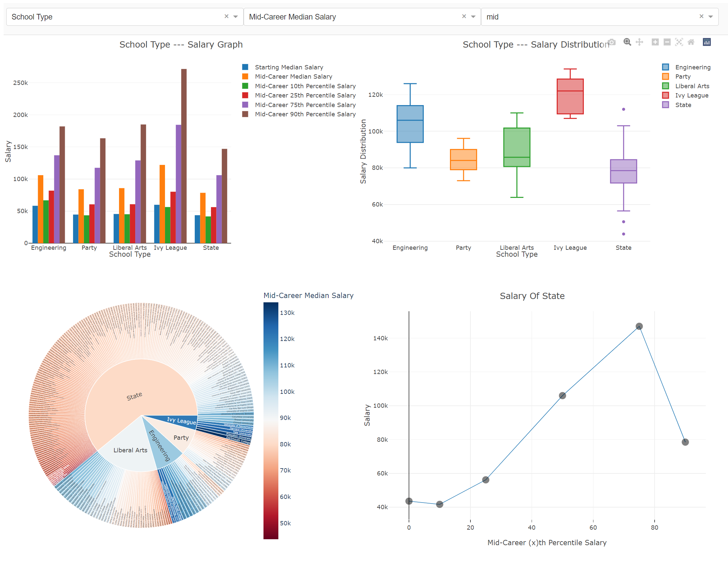Click the 'Salary Distribution' y-axis label
Screen dimensions: 728x565
363,151
